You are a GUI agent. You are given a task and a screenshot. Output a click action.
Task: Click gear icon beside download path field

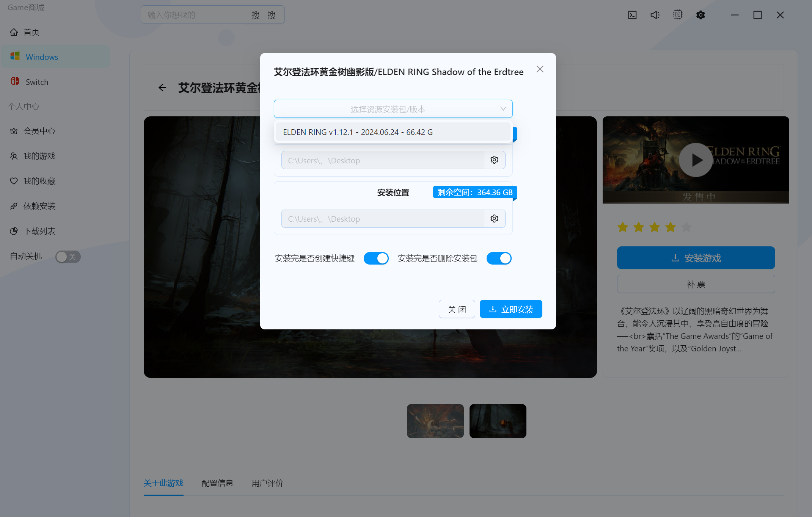point(495,160)
